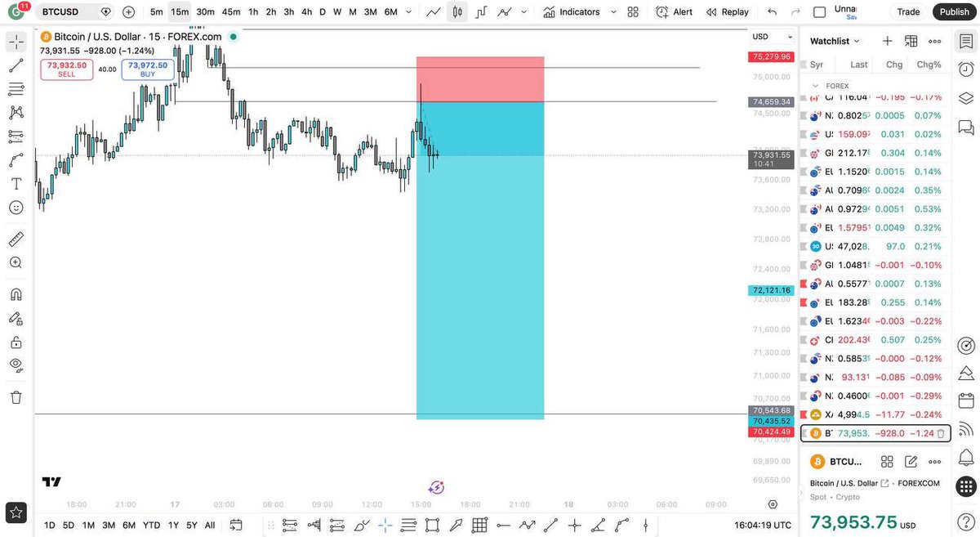
Task: Open indicator templates grid icon
Action: (x=633, y=12)
